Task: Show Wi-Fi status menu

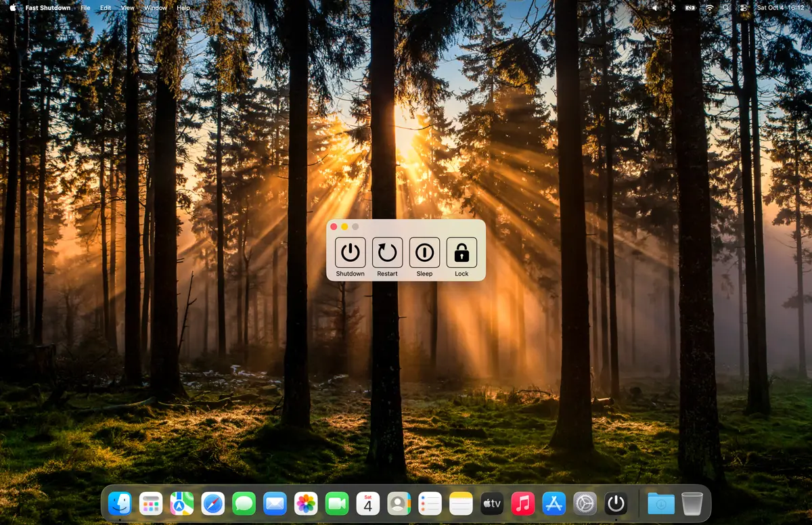Action: [709, 7]
